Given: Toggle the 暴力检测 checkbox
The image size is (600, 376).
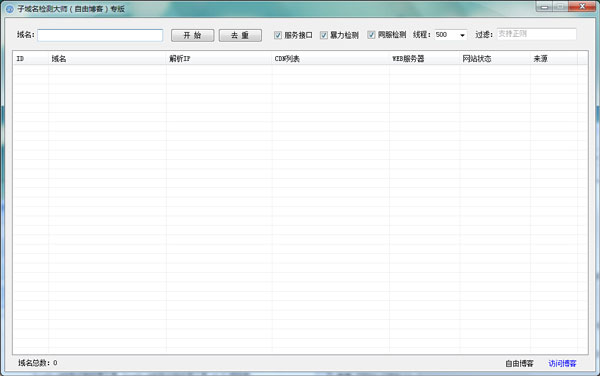Looking at the screenshot, I should click(324, 35).
